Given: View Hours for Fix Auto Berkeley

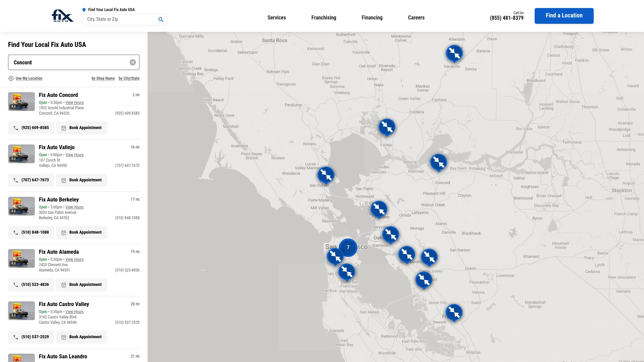Looking at the screenshot, I should click(x=74, y=207).
